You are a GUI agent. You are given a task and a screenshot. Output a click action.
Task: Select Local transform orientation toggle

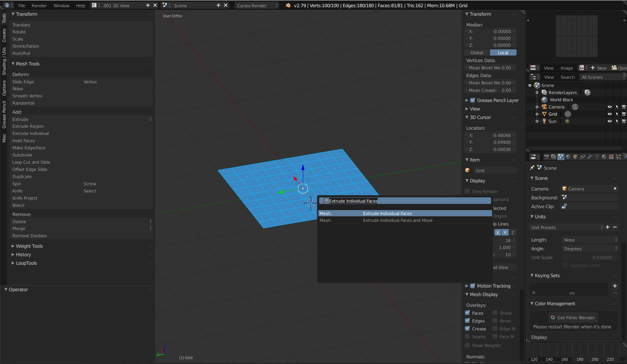point(503,53)
